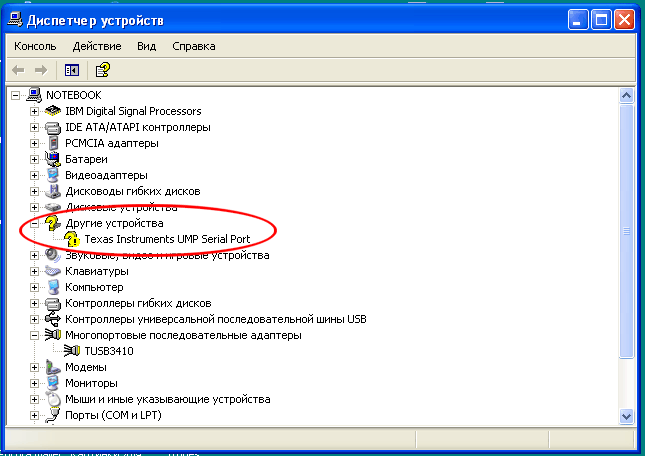The width and height of the screenshot is (645, 456).
Task: Click the Back arrow toolbar icon
Action: (x=18, y=70)
